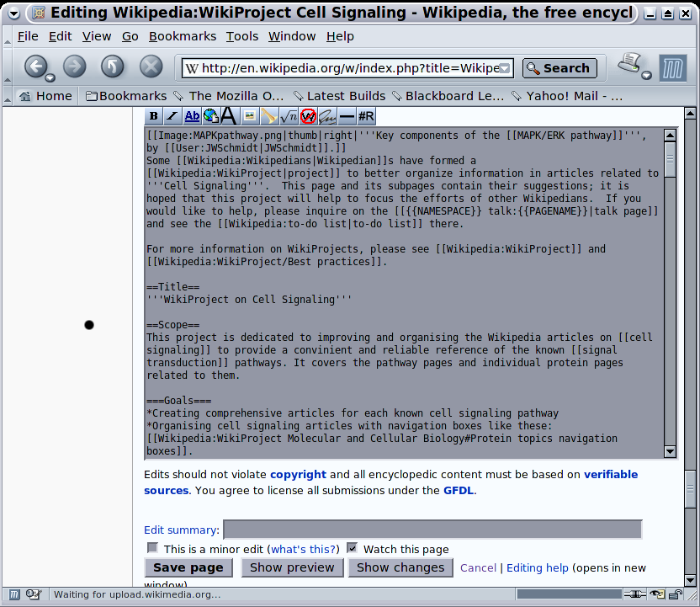Open the Go menu
This screenshot has height=607, width=700.
point(130,36)
